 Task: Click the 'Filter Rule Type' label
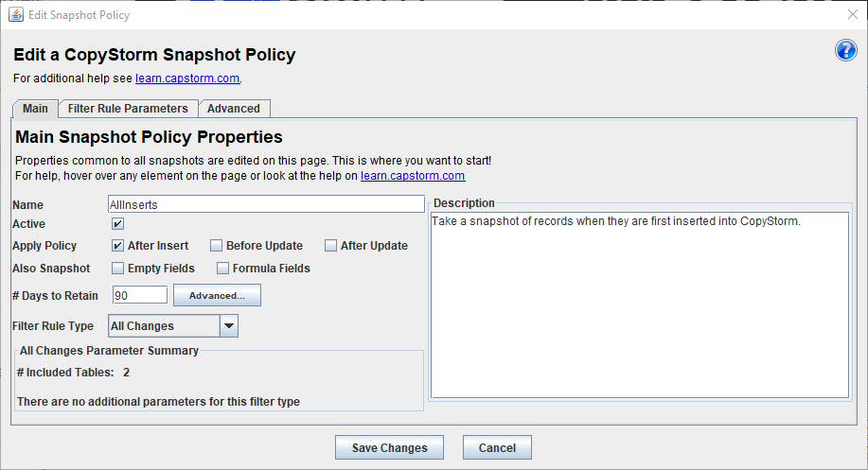(53, 326)
